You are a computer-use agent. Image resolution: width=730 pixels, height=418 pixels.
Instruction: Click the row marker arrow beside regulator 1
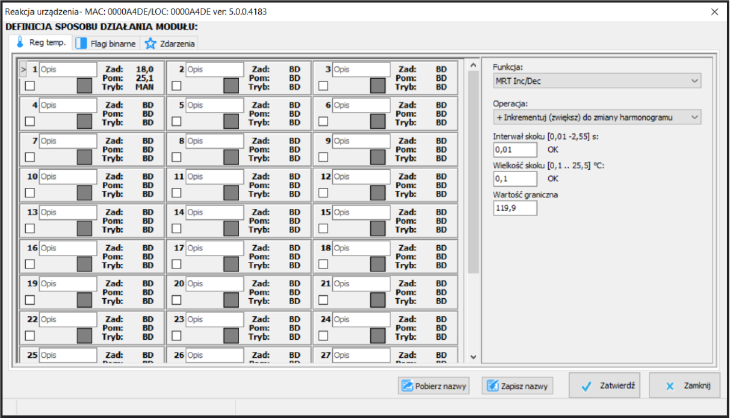click(23, 69)
